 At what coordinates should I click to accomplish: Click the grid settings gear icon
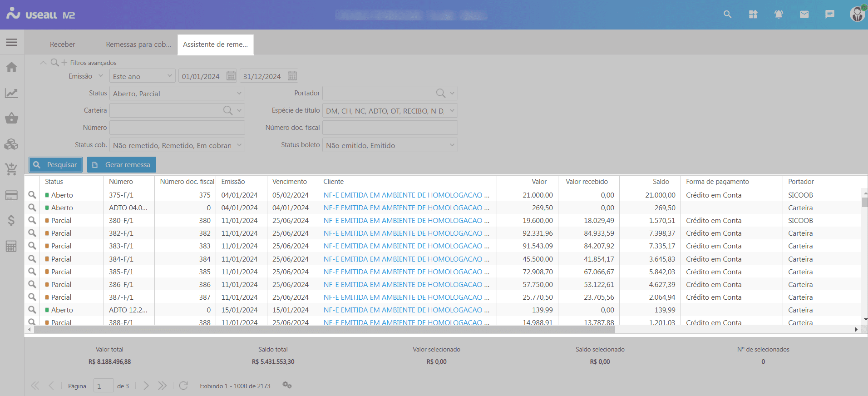tap(287, 385)
